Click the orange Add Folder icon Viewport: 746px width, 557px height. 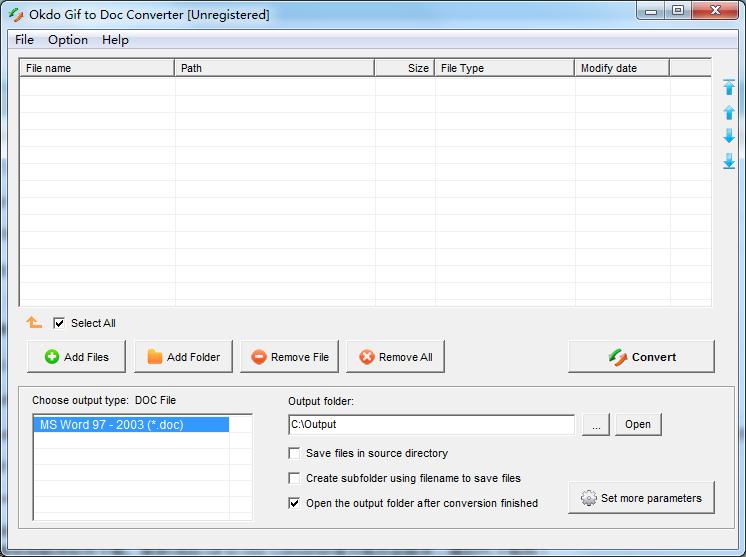coord(155,356)
